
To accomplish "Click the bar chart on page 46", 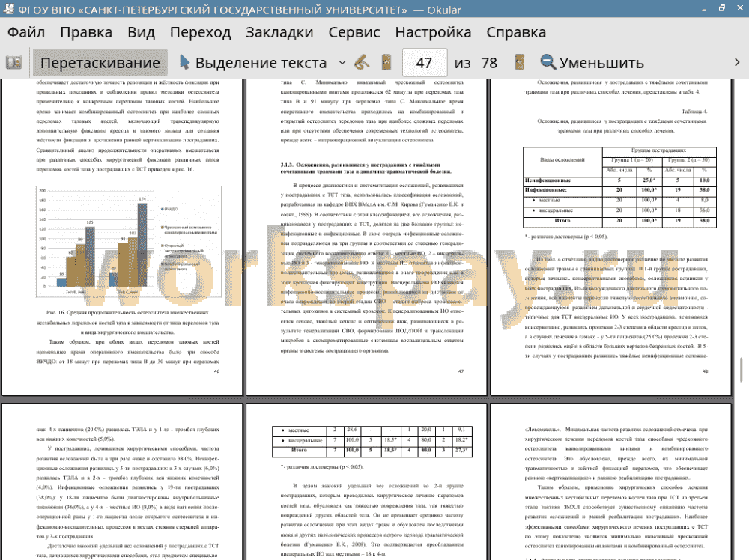I will point(129,242).
